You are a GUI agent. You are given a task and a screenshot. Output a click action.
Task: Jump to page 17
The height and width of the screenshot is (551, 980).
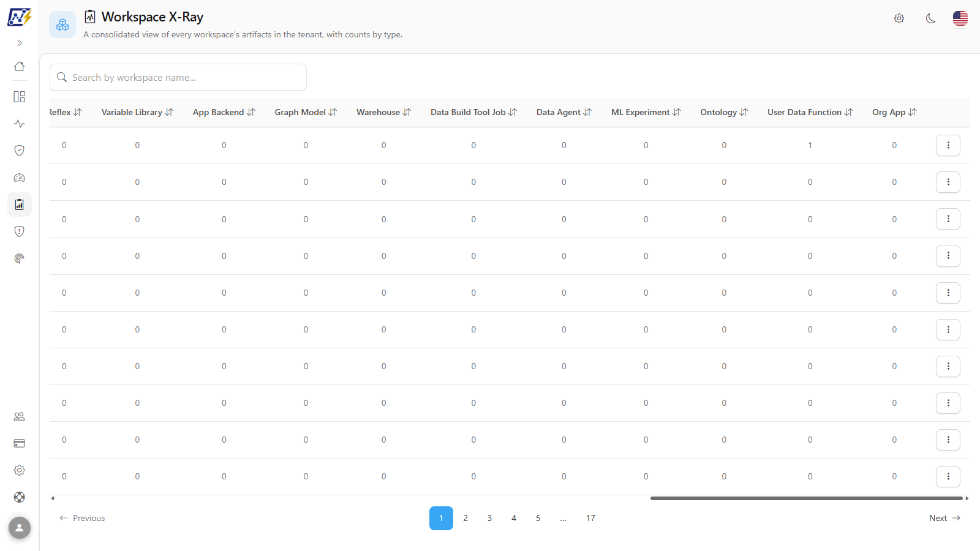pos(590,518)
